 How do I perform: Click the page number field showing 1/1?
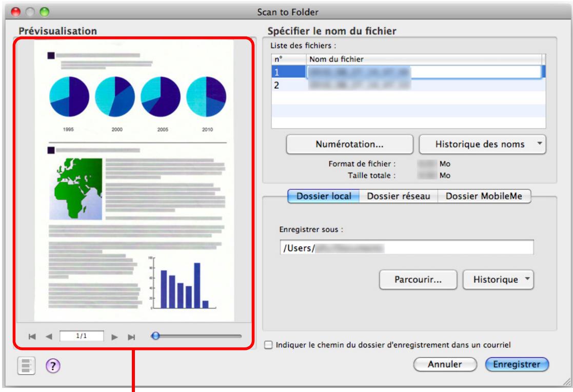click(82, 336)
